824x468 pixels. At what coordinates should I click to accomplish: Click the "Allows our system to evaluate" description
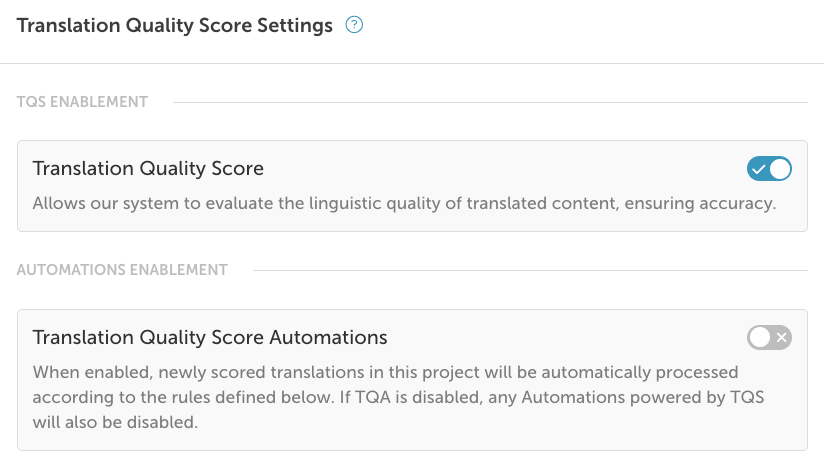[300, 203]
